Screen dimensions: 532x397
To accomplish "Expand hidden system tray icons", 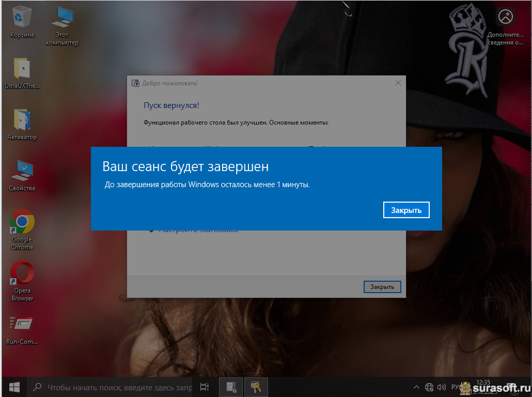I will click(417, 387).
